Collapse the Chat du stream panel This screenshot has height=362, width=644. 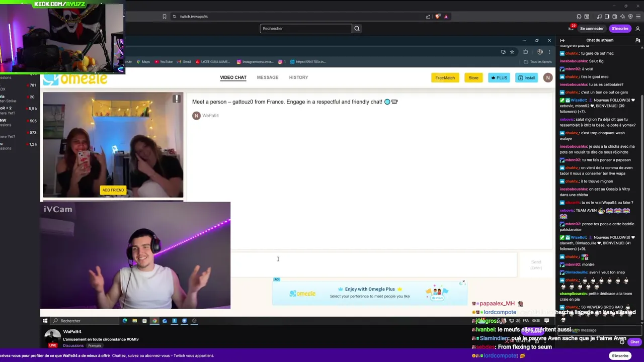tap(562, 40)
